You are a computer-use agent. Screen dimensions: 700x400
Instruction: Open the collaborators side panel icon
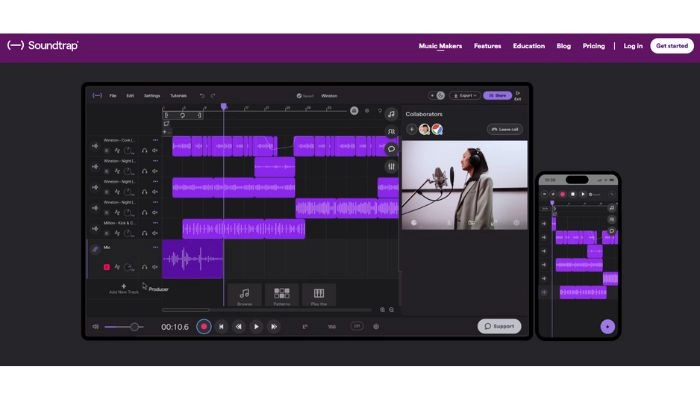coord(391,131)
